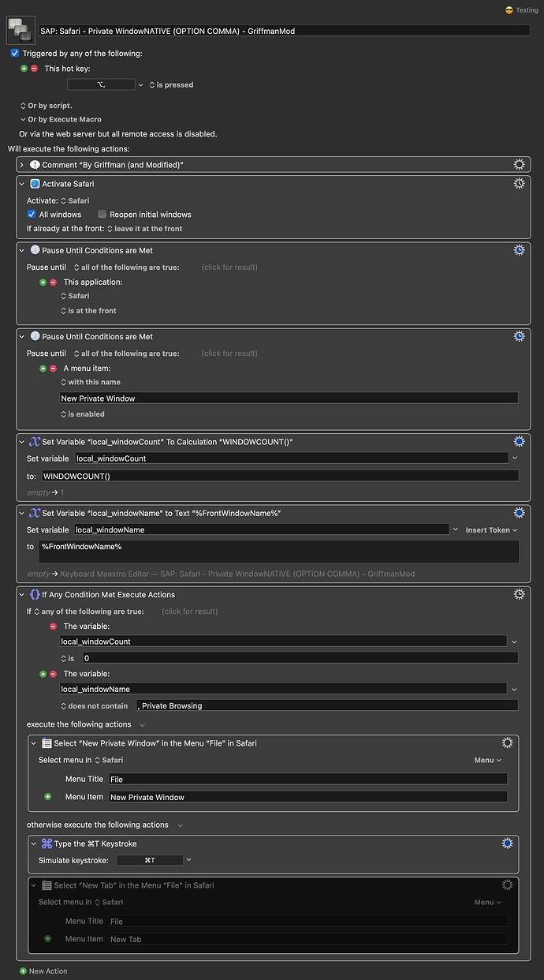Add menu level beside New Tab menu item
Image resolution: width=544 pixels, height=980 pixels.
point(48,939)
